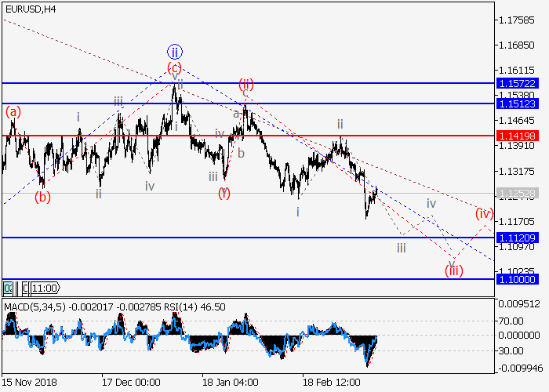Click the red (c) wave label
549x392 pixels.
174,68
